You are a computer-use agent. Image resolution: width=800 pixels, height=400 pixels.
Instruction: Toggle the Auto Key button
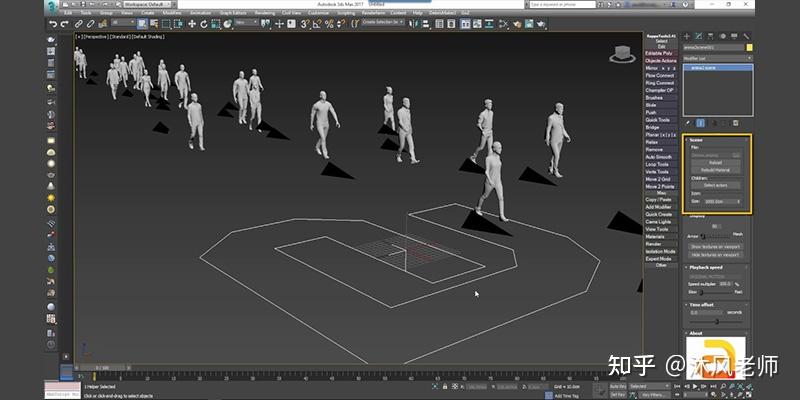tap(618, 386)
